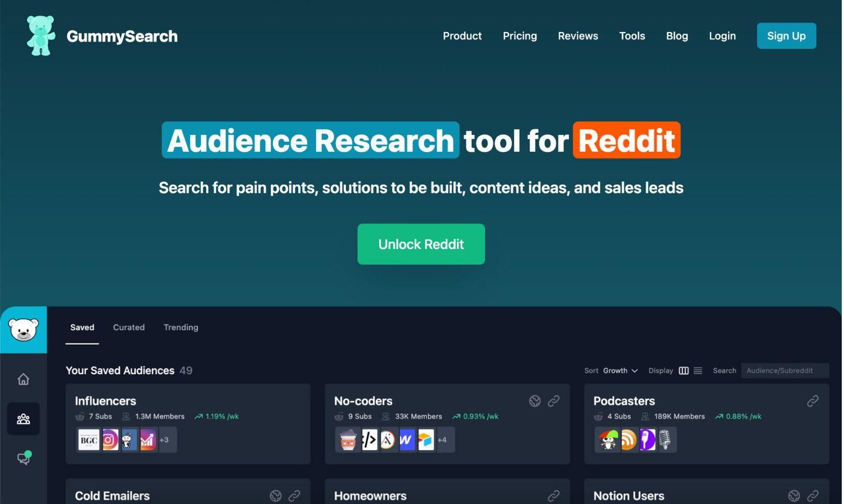Click the link icon on No-coders card
The width and height of the screenshot is (844, 504).
pyautogui.click(x=554, y=401)
